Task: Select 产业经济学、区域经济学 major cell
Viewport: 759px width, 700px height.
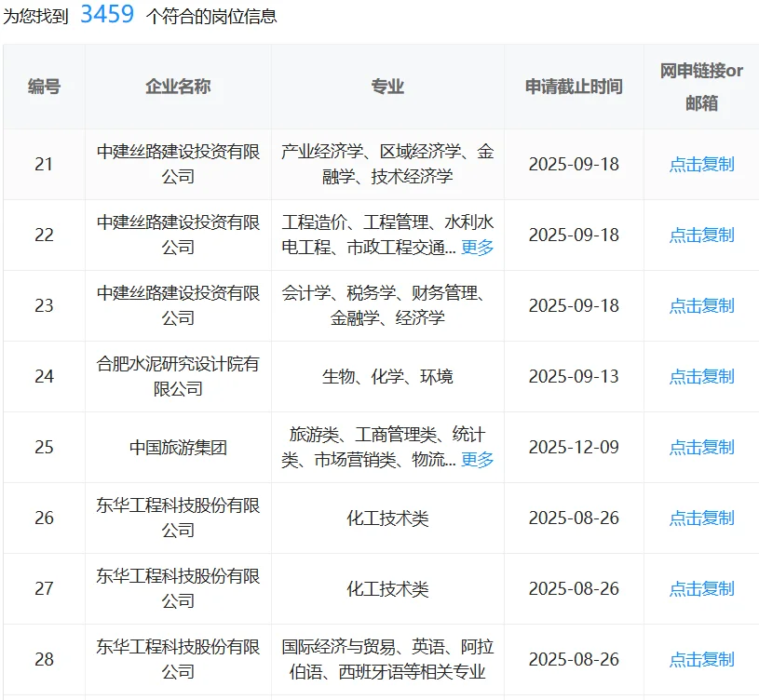Action: 387,164
